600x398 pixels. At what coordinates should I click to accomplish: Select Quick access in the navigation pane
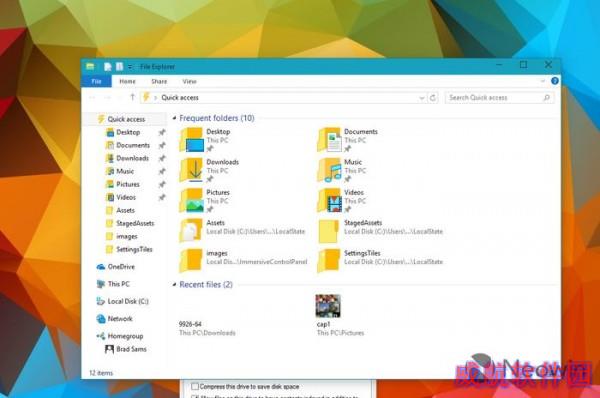click(126, 119)
